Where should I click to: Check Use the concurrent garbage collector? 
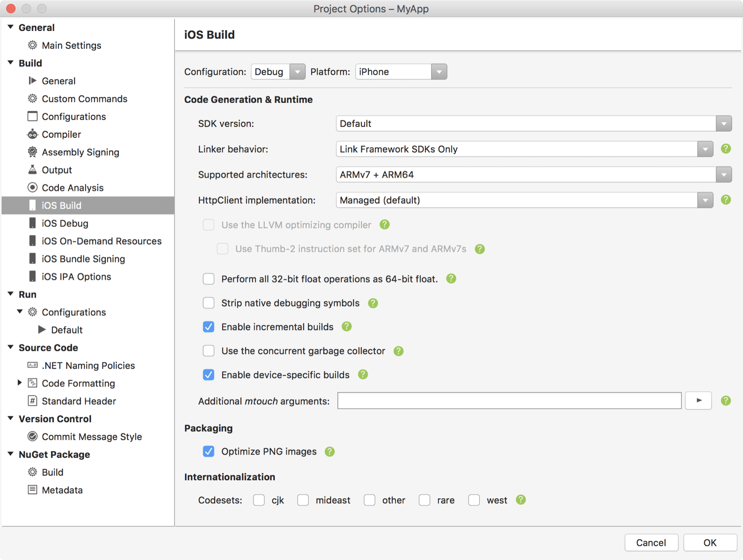pos(209,351)
